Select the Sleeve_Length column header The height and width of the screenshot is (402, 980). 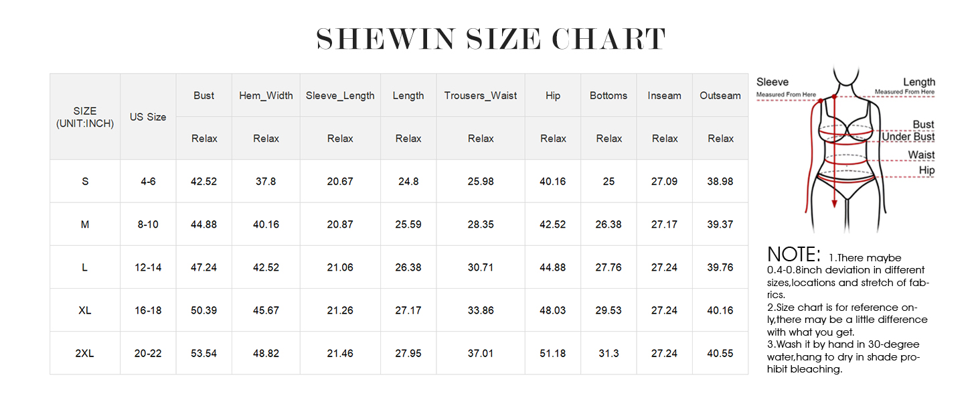pyautogui.click(x=340, y=95)
